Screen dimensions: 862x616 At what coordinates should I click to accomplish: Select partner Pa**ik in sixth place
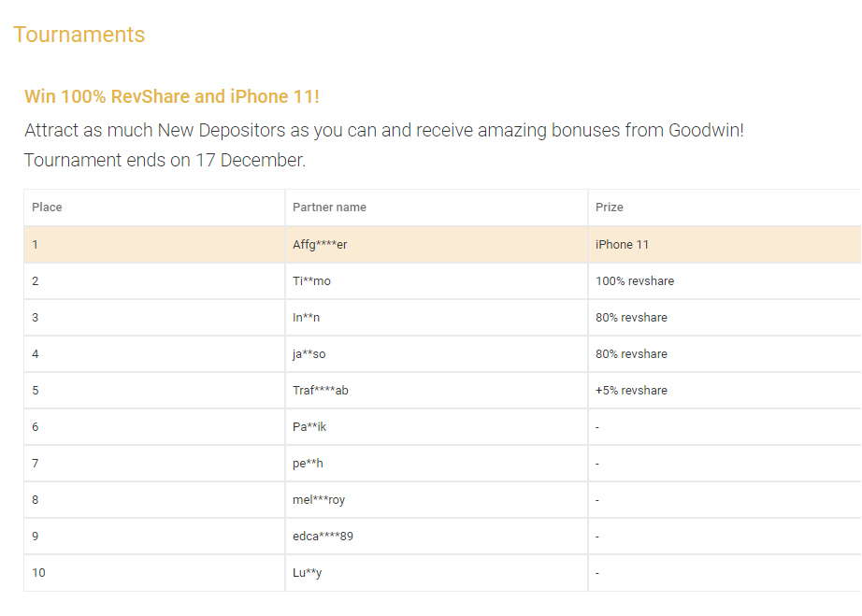point(309,427)
